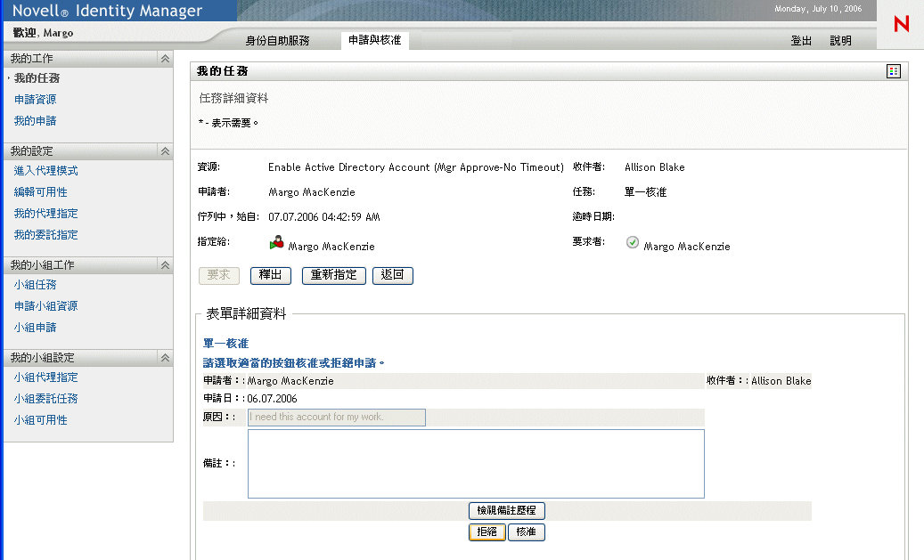Switch to the 身份自助服務 tab
The image size is (924, 560).
277,41
